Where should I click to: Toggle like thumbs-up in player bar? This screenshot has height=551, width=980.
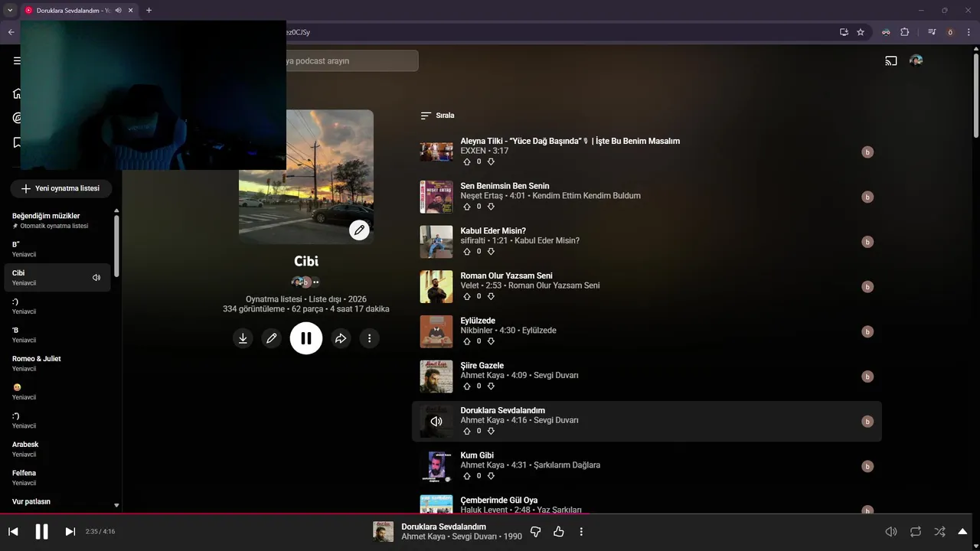pyautogui.click(x=559, y=531)
